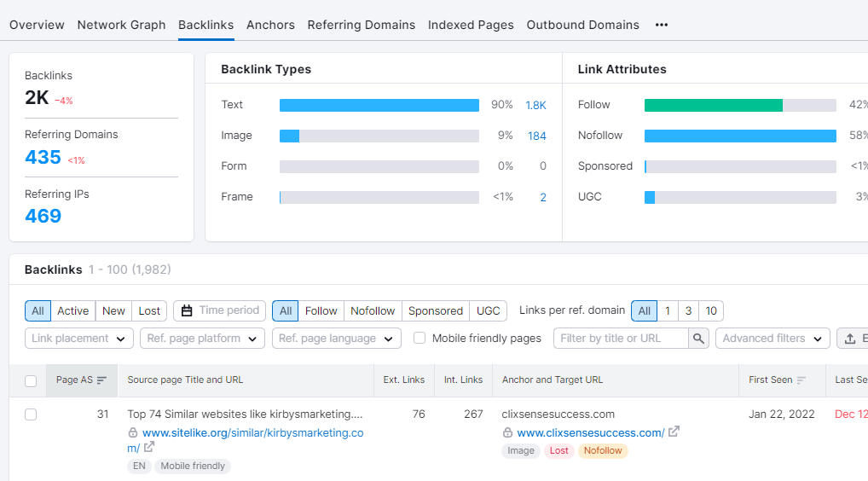Sort by Page AS column icon

[101, 380]
